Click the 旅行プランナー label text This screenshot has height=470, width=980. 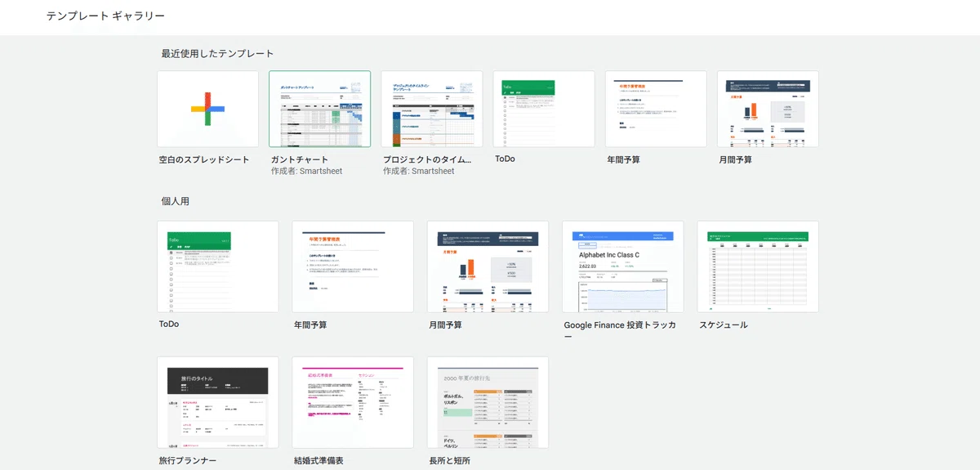click(188, 461)
